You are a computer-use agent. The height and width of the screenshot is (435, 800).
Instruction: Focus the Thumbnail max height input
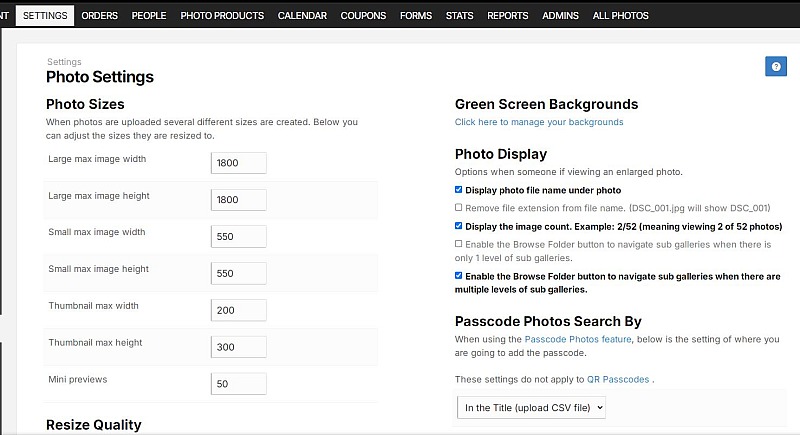tap(238, 347)
